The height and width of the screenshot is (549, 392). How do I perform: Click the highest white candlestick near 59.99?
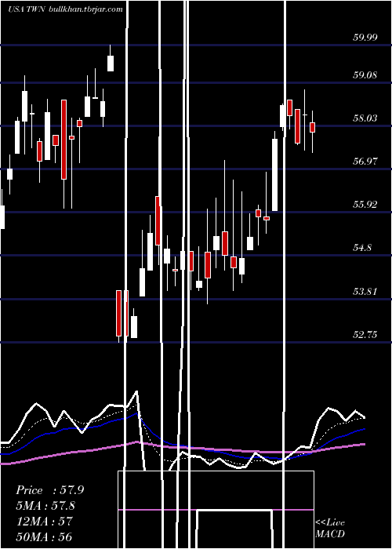tap(111, 64)
